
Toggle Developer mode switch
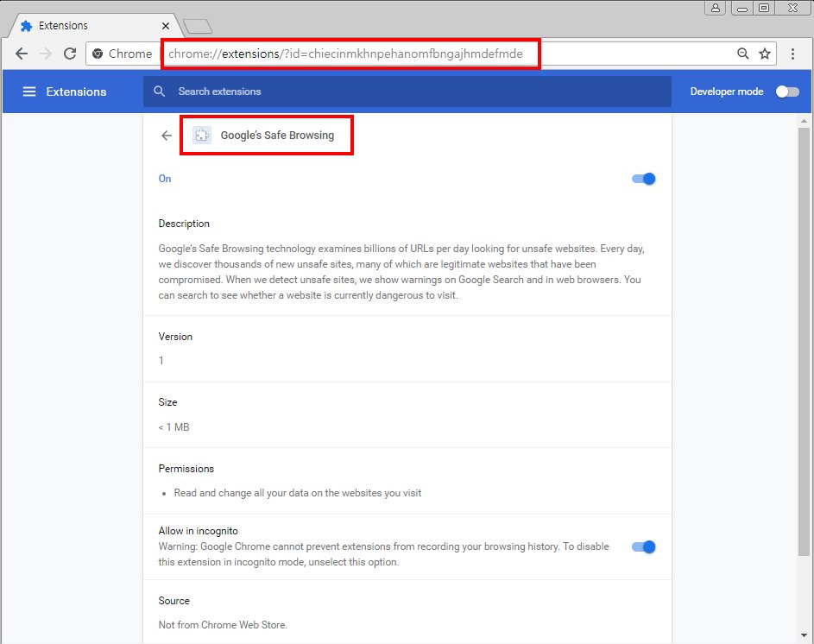tap(787, 92)
